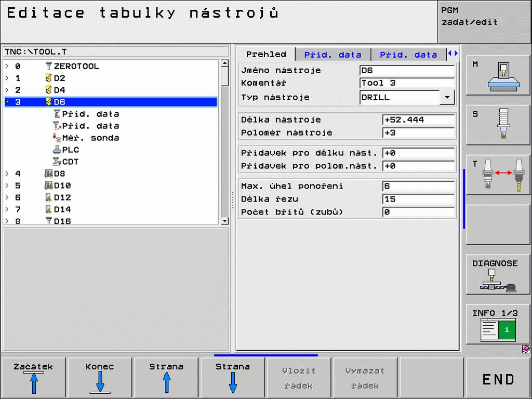
Task: Collapse tool 3 D6 node
Action: [x=7, y=102]
